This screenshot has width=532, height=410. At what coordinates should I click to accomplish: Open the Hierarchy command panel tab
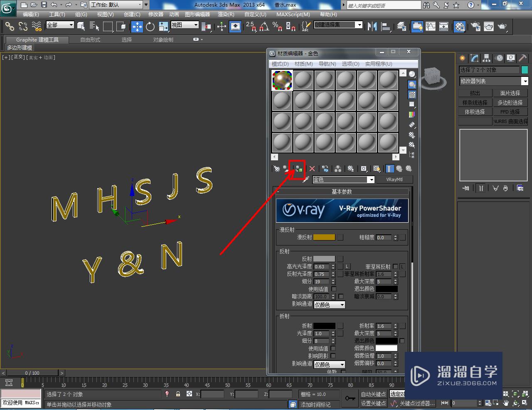[486, 58]
